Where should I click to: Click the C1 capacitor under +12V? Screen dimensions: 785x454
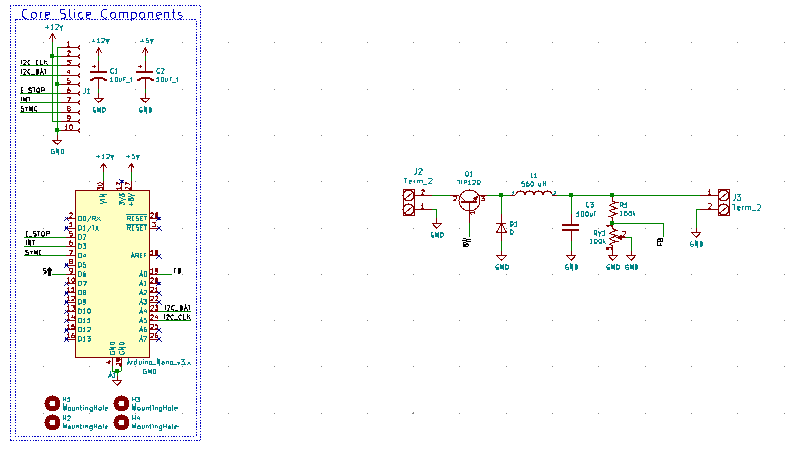pos(98,78)
